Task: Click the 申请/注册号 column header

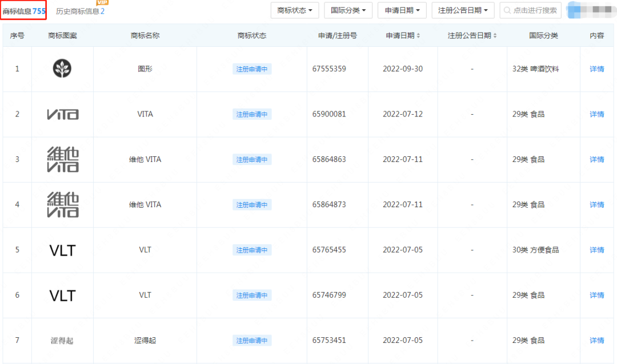Action: [x=338, y=36]
